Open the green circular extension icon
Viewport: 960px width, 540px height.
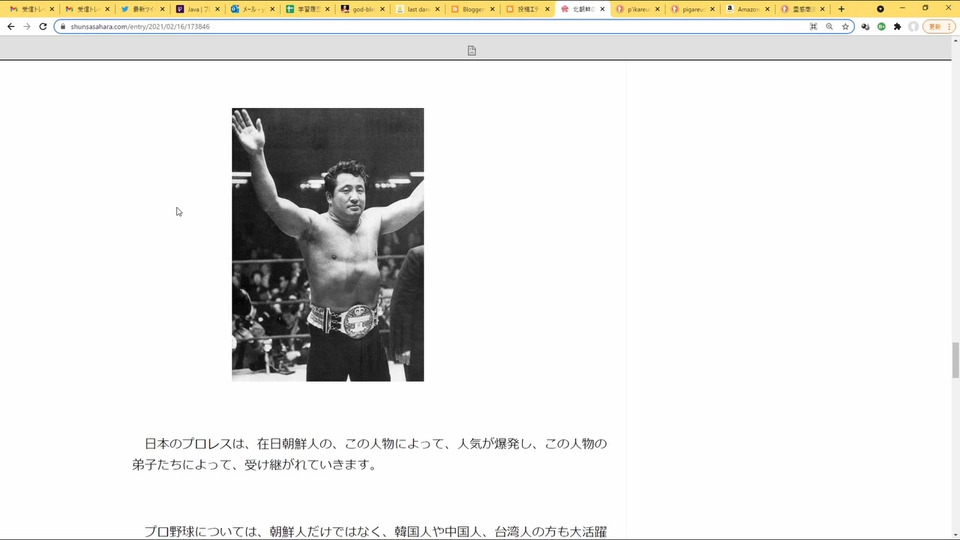click(881, 26)
